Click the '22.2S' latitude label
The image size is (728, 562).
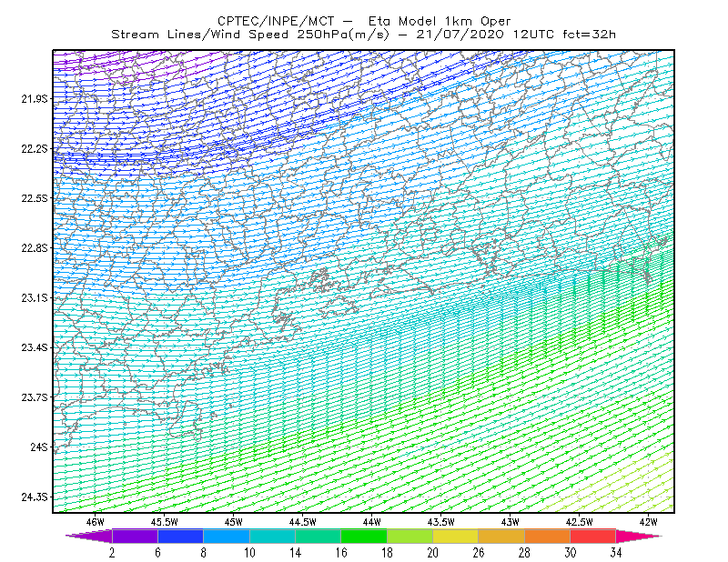point(35,148)
